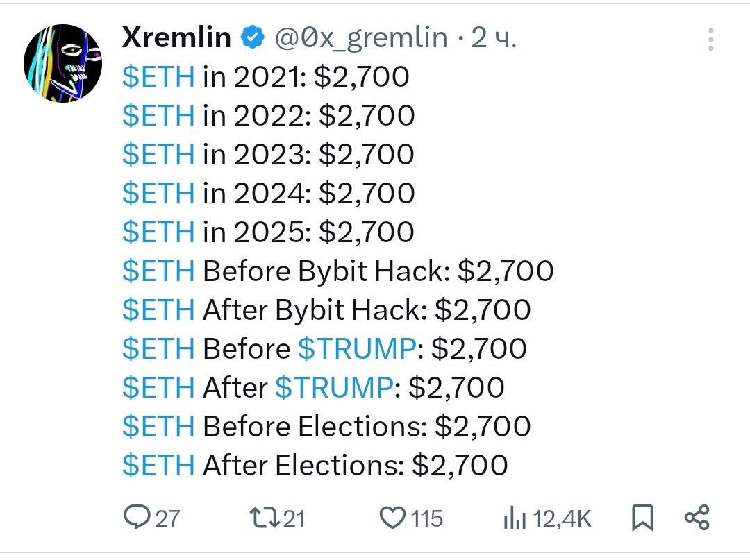Click the 12,4K views count
The height and width of the screenshot is (560, 750).
[562, 519]
